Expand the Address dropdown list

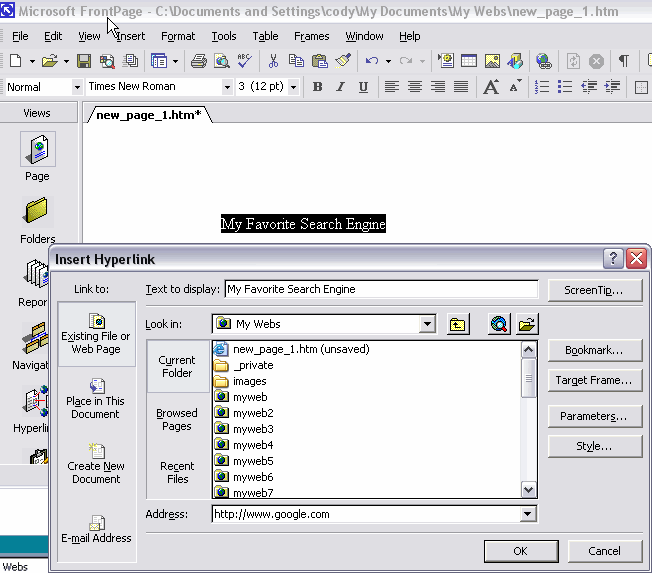click(528, 514)
